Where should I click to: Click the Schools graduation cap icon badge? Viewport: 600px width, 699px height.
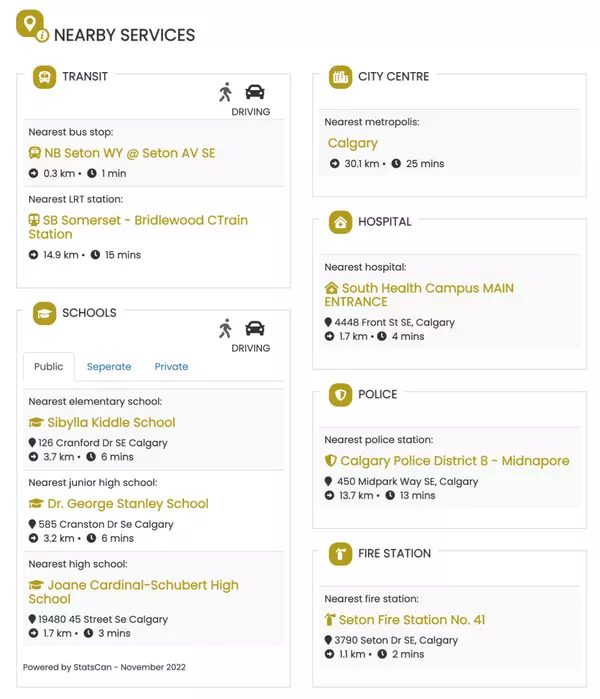pyautogui.click(x=44, y=313)
